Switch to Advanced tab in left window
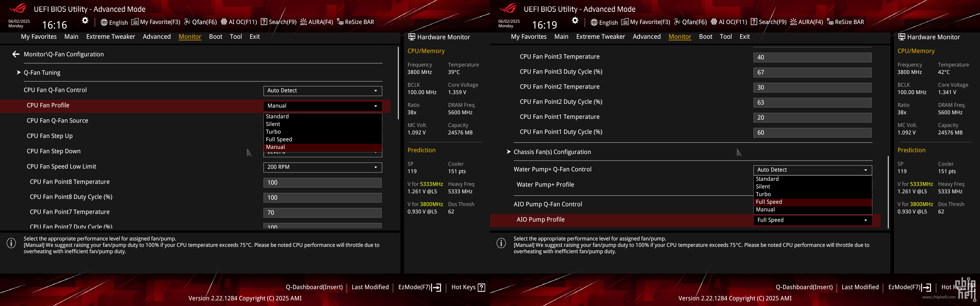The image size is (980, 306). (157, 36)
